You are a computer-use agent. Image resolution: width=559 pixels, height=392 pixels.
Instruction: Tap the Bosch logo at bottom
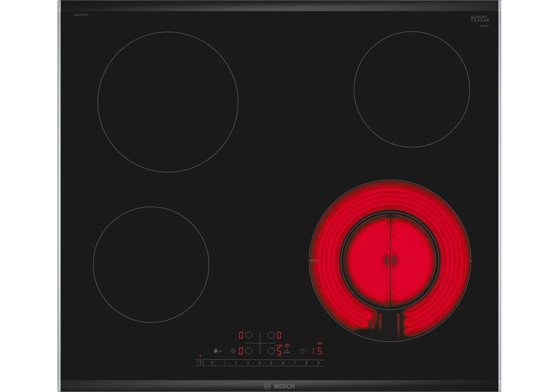[279, 386]
